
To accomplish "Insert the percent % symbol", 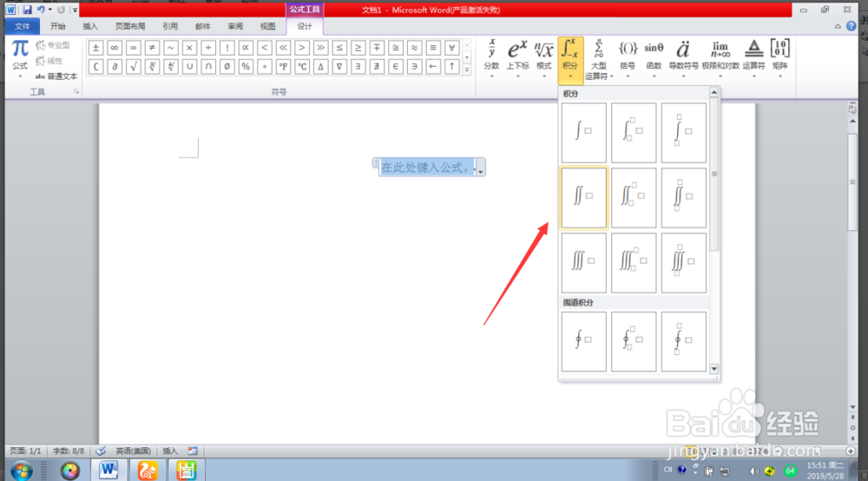I will [246, 67].
